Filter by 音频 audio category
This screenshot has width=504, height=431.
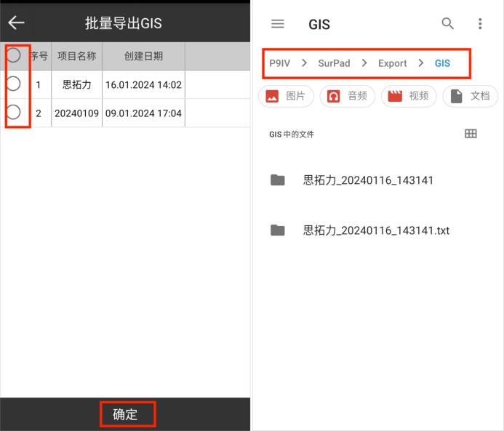pos(347,96)
